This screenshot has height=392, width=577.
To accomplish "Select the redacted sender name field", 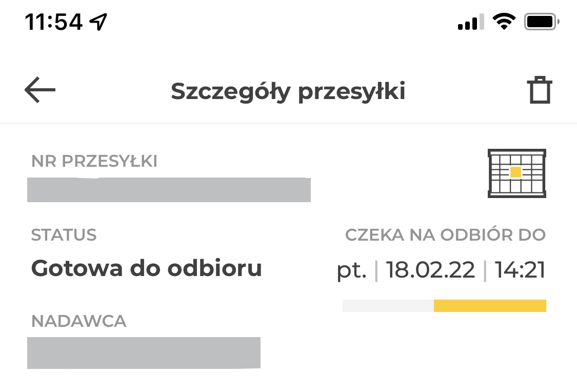I will pyautogui.click(x=144, y=352).
